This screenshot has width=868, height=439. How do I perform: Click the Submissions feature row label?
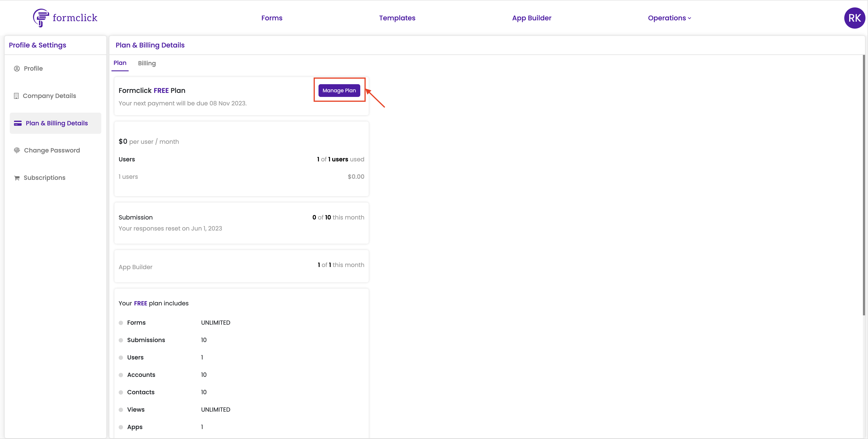tap(146, 340)
